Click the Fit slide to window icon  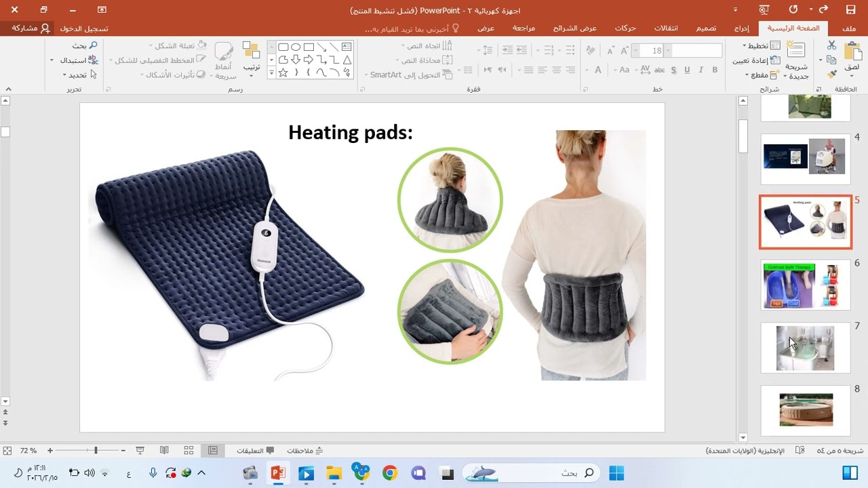pyautogui.click(x=7, y=450)
